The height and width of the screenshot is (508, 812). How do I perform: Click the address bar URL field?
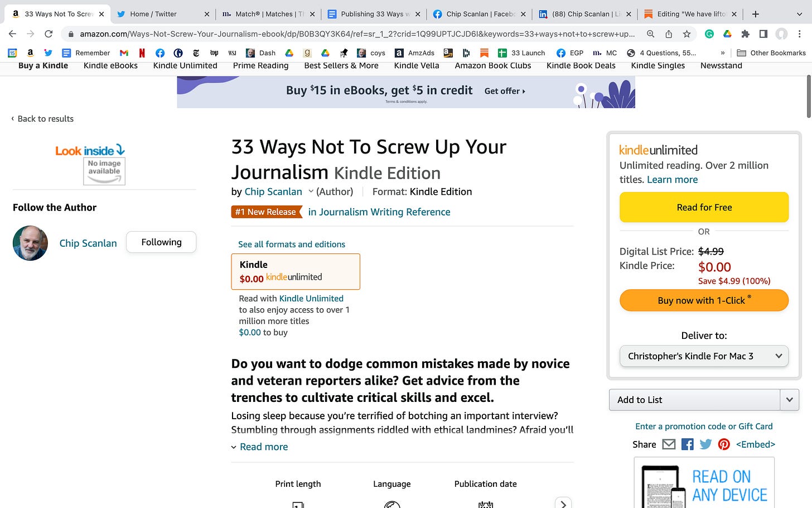pos(357,34)
